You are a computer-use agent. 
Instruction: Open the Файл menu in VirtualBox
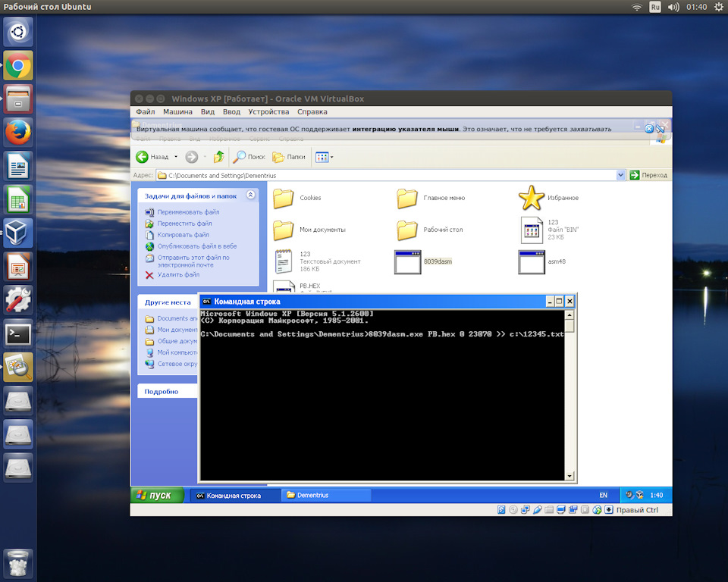pos(146,112)
